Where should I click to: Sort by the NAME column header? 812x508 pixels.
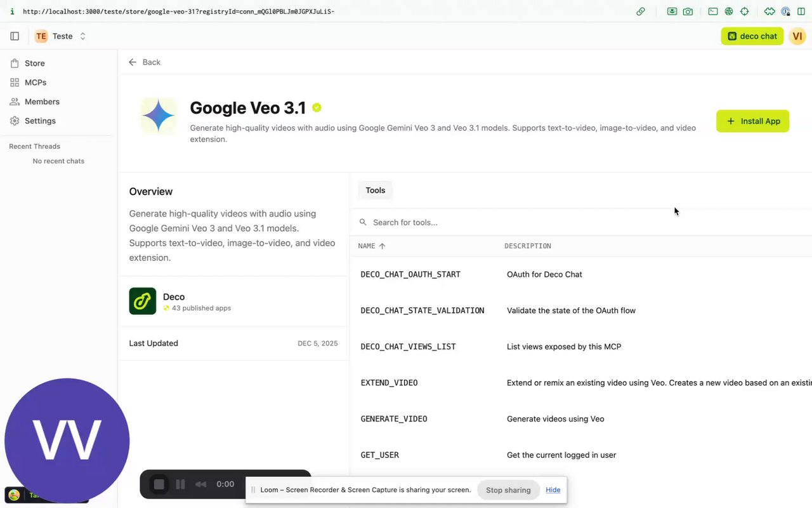click(x=371, y=246)
